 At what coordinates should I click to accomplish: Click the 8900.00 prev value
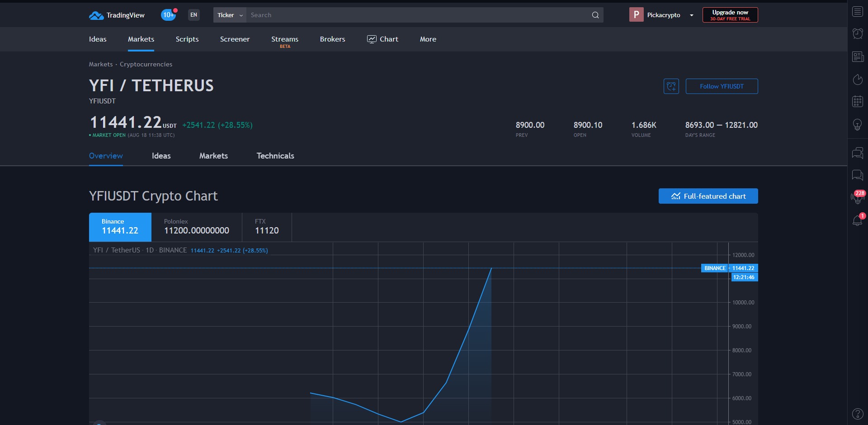(x=530, y=125)
